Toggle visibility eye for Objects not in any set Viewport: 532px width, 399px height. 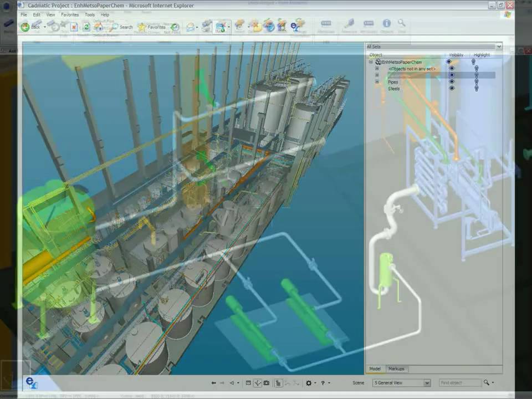click(x=451, y=68)
